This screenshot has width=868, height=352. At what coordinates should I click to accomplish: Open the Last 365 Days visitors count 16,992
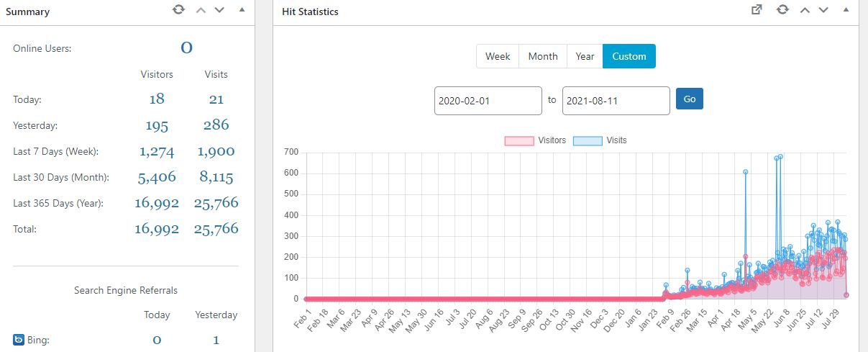tap(157, 204)
